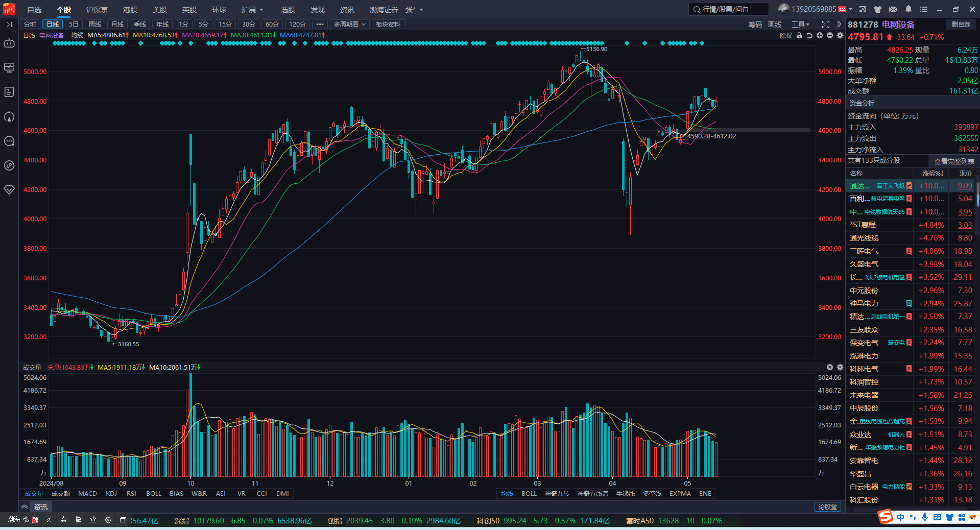Click the 筹码 chip distribution button
Image resolution: width=980 pixels, height=530 pixels.
[755, 25]
